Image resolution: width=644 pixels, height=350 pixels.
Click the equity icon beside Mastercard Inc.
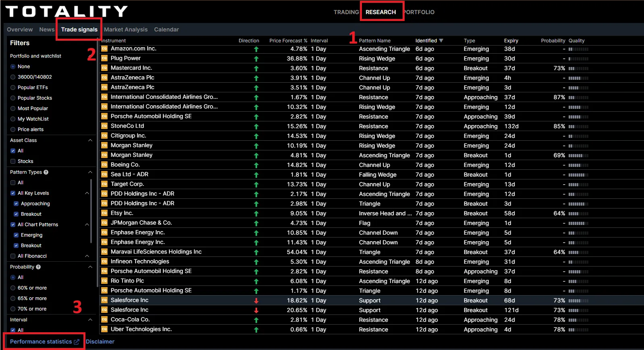pyautogui.click(x=104, y=68)
